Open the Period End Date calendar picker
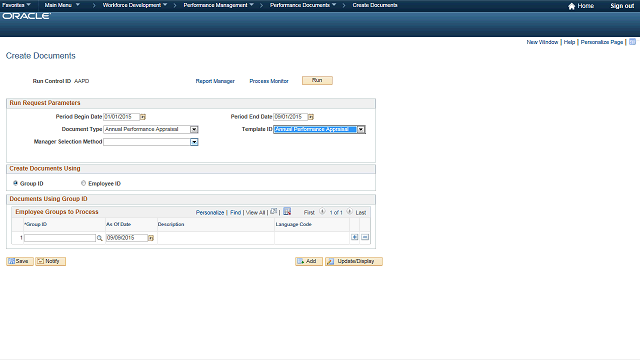 tap(311, 117)
